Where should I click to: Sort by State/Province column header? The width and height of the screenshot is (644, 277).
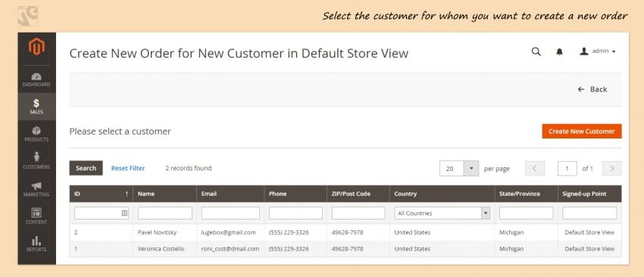click(526, 194)
